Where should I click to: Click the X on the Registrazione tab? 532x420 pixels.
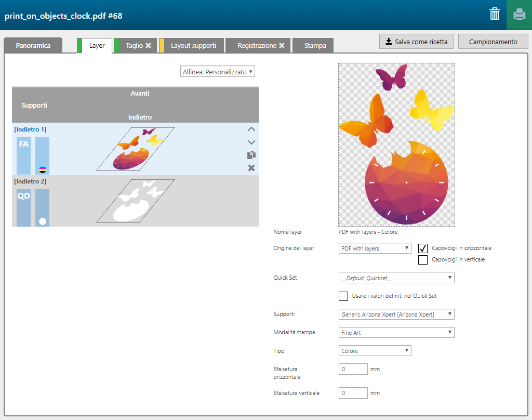pos(282,46)
